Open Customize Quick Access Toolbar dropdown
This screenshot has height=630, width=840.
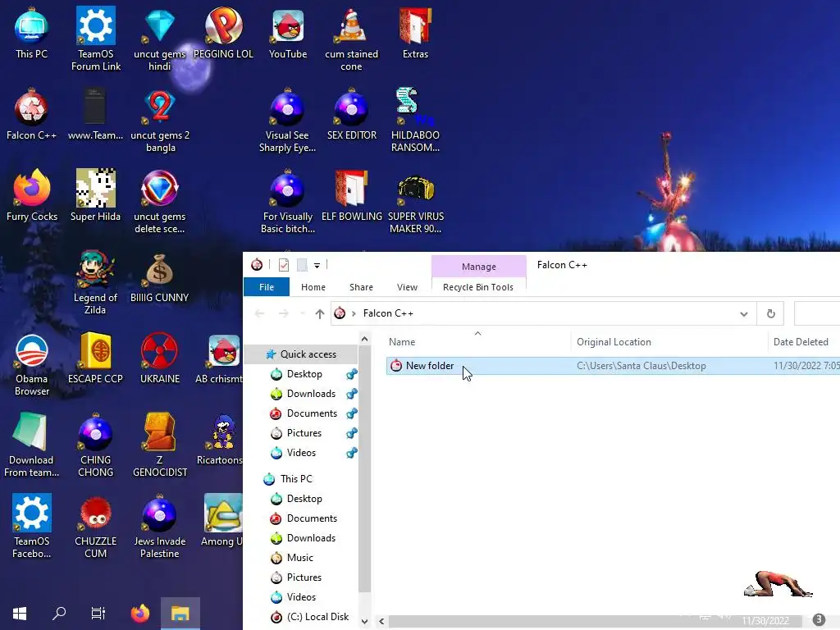point(317,265)
